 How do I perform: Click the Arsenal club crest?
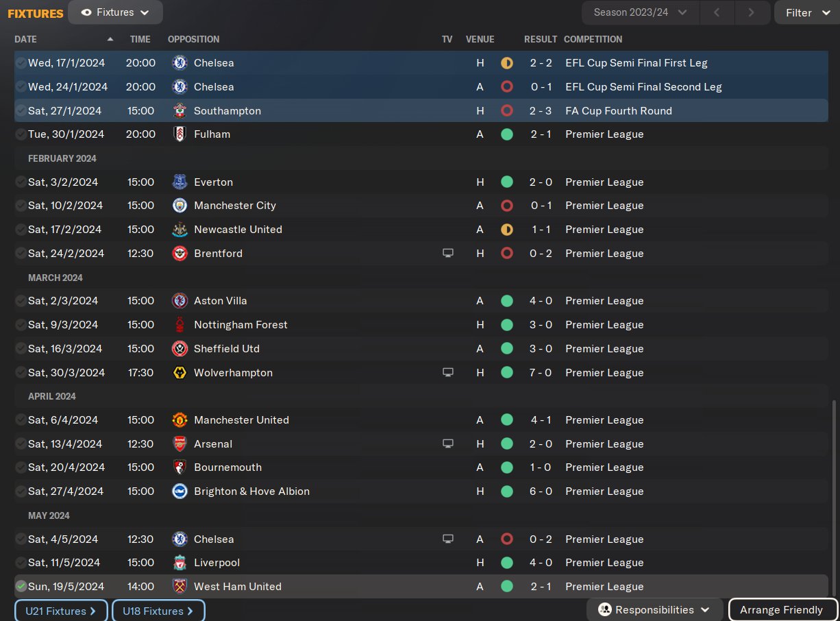click(180, 444)
